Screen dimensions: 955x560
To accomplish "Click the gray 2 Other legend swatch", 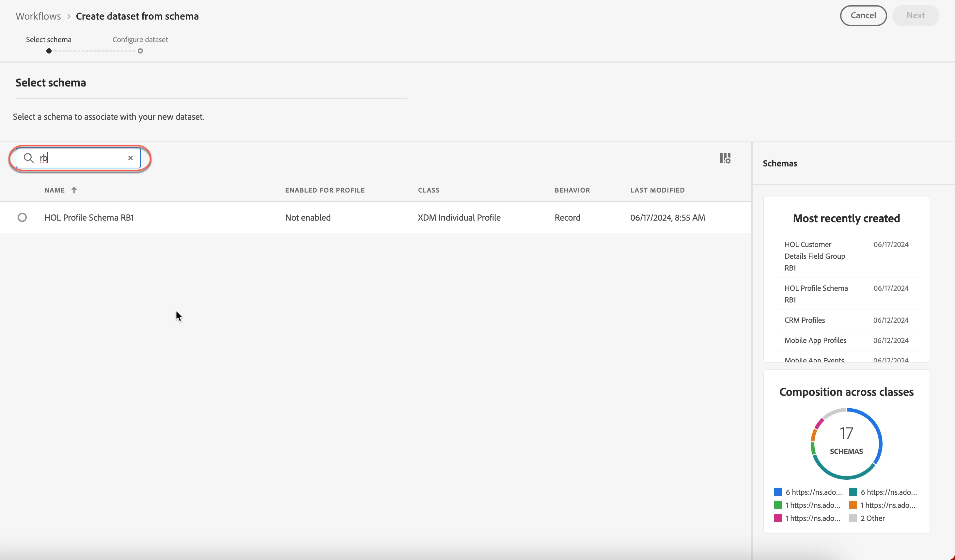I will [x=853, y=518].
